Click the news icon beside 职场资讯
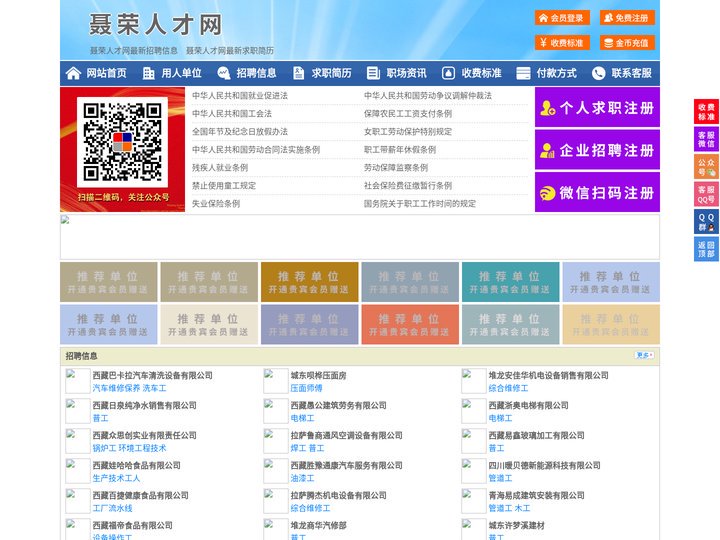The image size is (720, 540). click(x=373, y=73)
